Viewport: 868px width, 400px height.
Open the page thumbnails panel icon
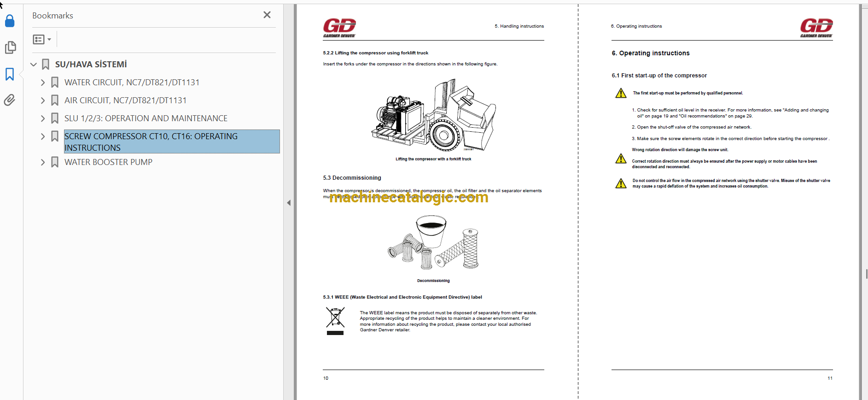[10, 47]
